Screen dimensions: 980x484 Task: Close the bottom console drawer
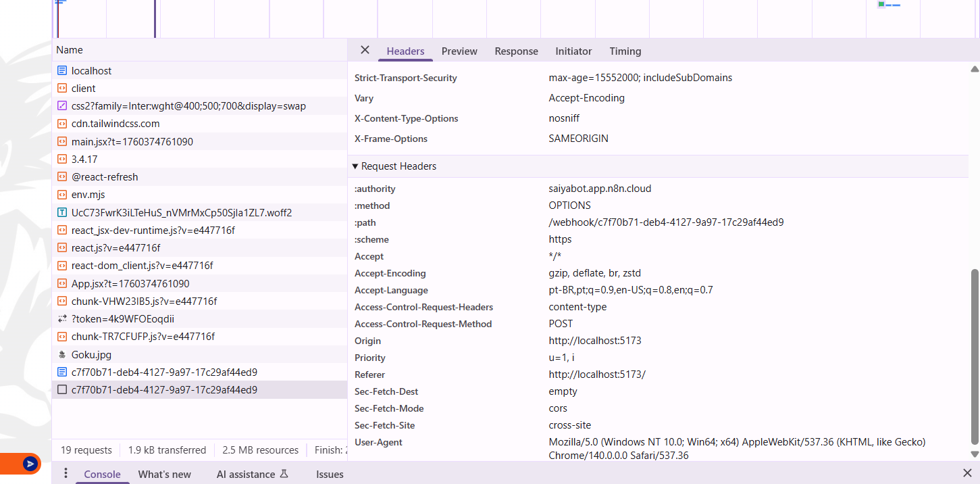pyautogui.click(x=967, y=473)
